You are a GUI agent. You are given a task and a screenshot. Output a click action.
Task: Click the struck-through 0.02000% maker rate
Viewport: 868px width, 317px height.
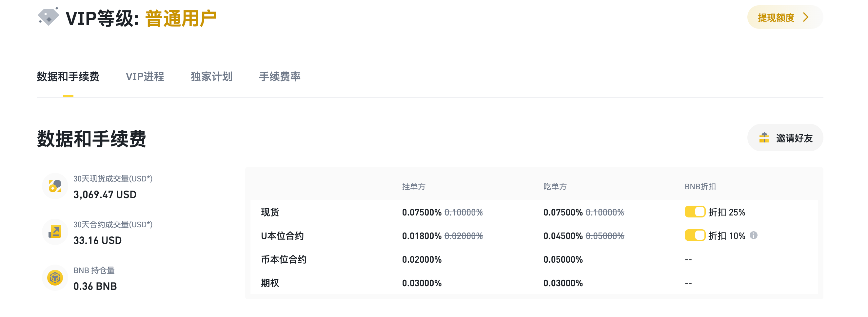[464, 236]
